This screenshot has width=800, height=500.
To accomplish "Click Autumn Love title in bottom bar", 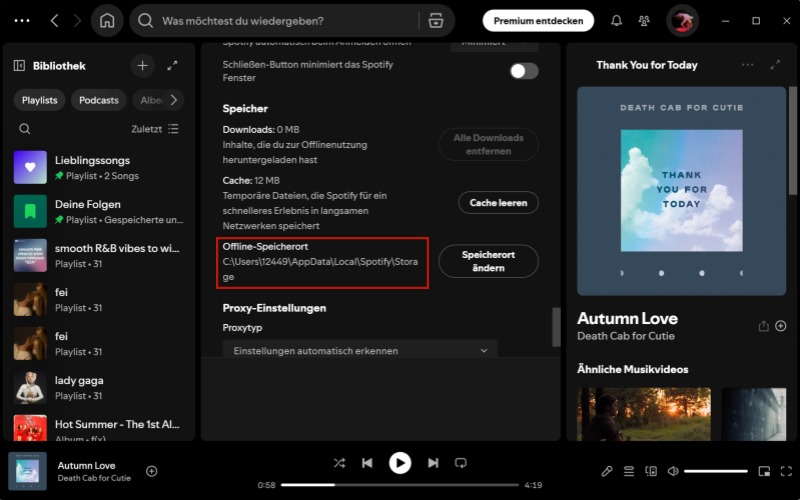I will tap(86, 465).
